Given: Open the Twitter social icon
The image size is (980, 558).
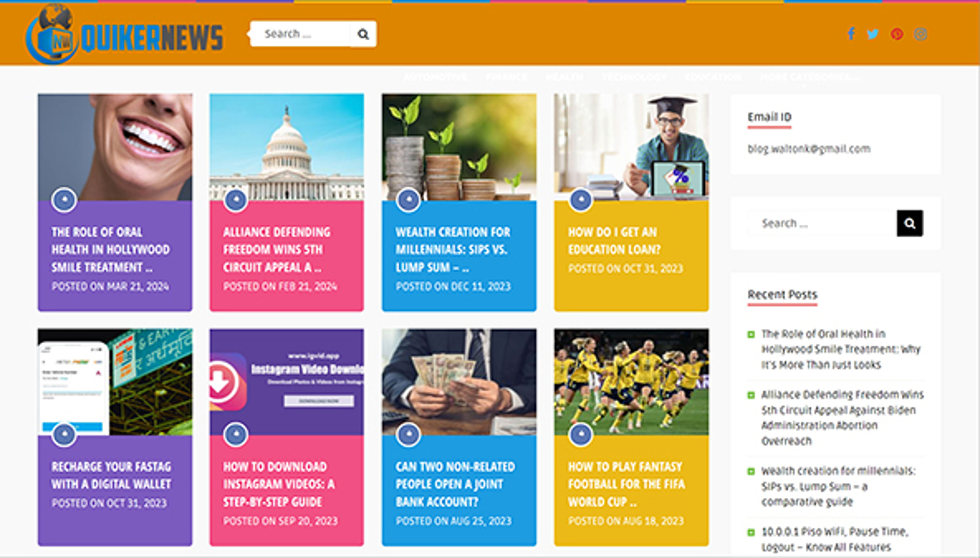Looking at the screenshot, I should [x=873, y=34].
